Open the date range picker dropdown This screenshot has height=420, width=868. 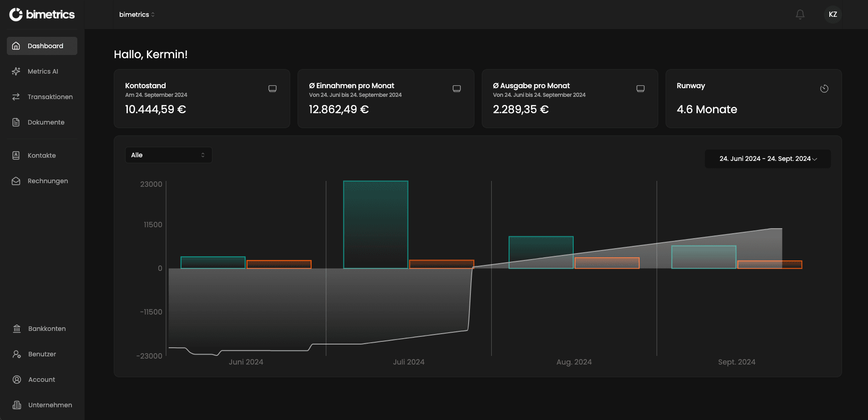[768, 159]
